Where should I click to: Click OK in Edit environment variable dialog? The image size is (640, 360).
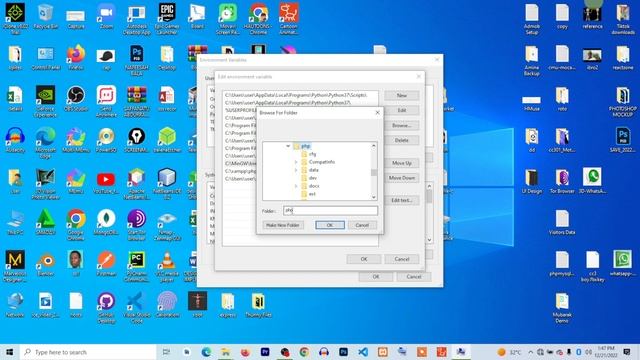point(364,259)
